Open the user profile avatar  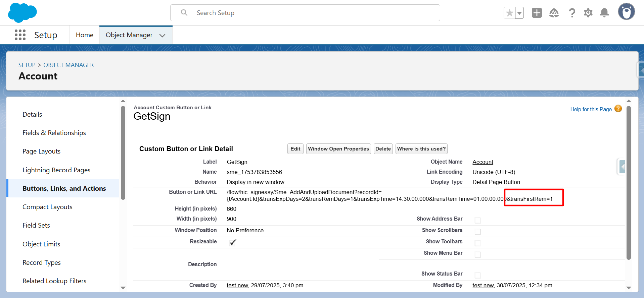pyautogui.click(x=627, y=12)
